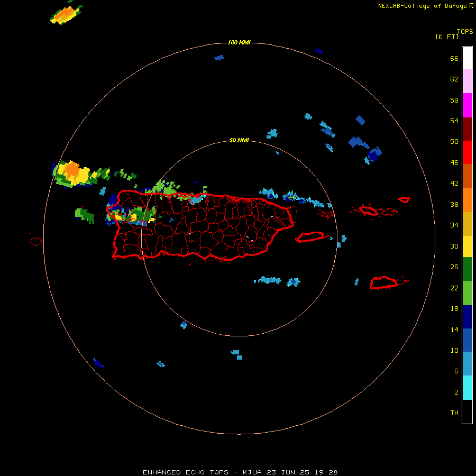Click the 26 legend value
476x476 pixels.
pos(454,267)
